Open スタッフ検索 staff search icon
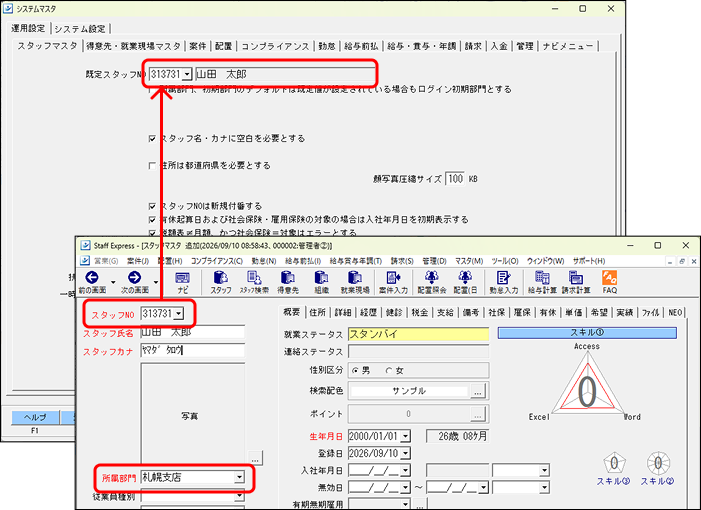 tap(254, 278)
